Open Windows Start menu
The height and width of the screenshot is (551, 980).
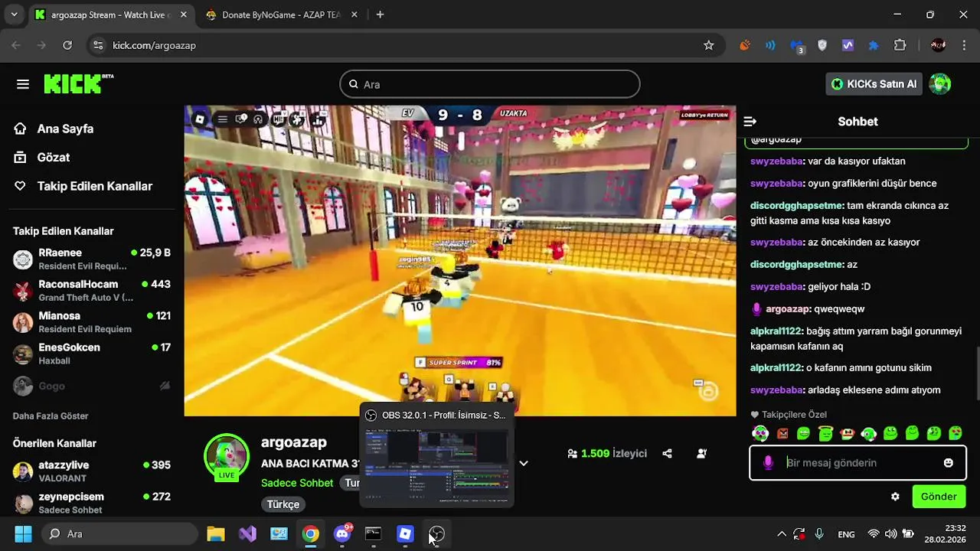pos(23,534)
